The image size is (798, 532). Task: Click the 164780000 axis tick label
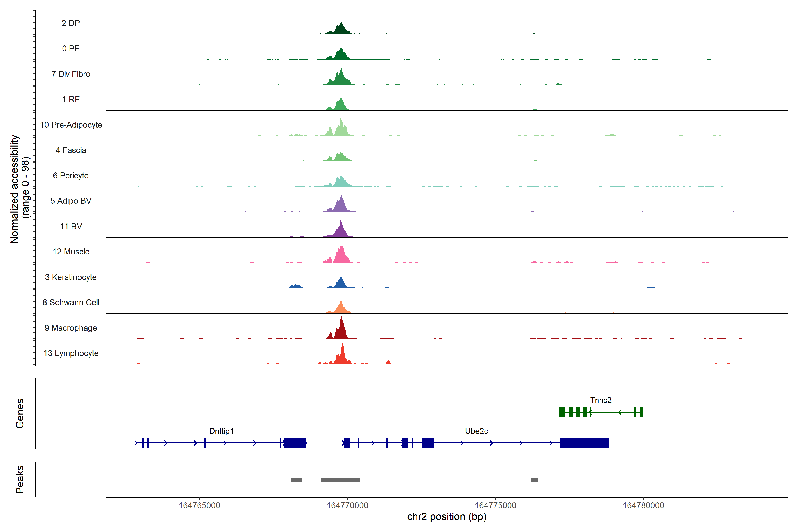pos(643,506)
